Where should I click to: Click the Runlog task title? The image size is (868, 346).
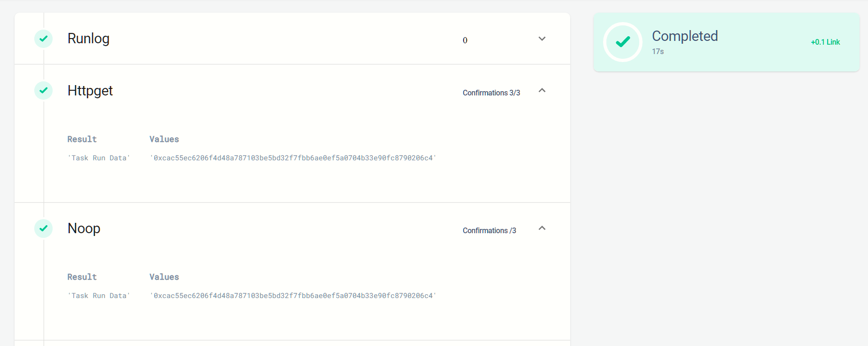point(88,39)
